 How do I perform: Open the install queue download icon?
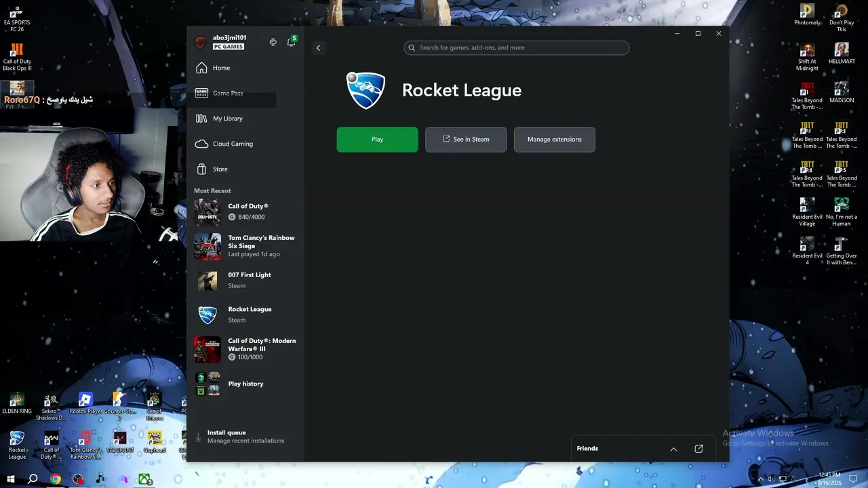pos(198,437)
